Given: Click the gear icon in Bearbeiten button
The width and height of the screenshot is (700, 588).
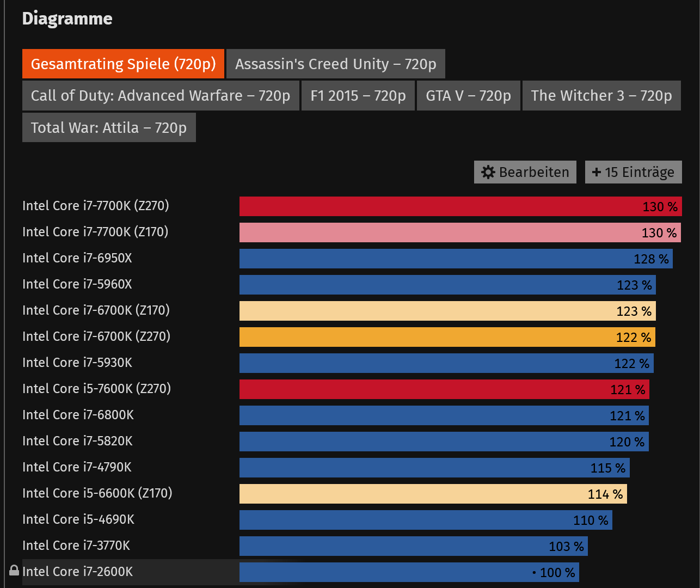Looking at the screenshot, I should click(x=488, y=172).
